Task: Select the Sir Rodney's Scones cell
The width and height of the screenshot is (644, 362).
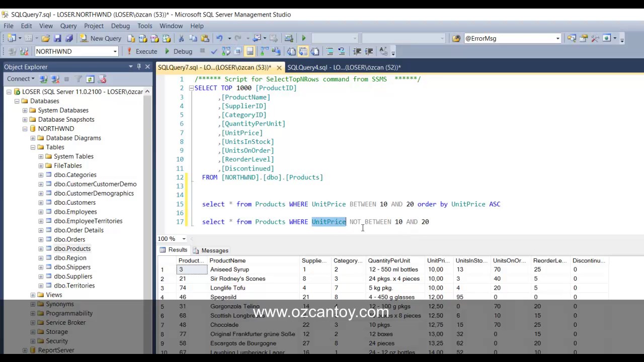Action: click(x=254, y=279)
